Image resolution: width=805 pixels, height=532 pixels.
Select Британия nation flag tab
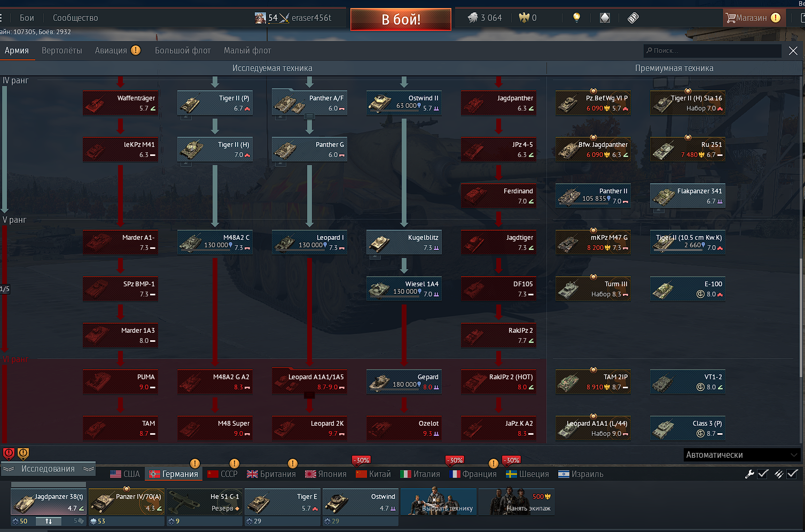point(271,474)
